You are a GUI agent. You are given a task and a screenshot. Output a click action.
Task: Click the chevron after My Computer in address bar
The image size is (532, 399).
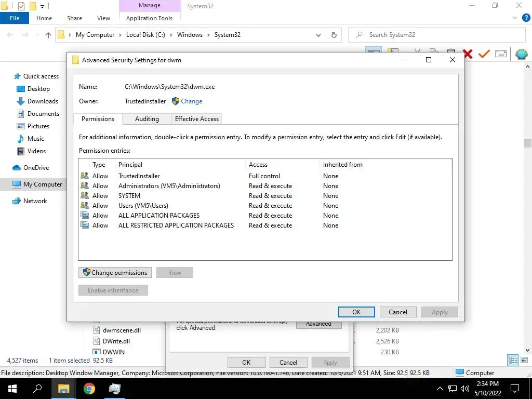pos(120,35)
